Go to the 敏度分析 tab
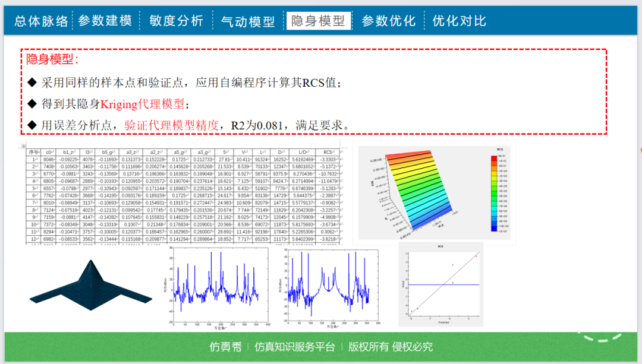The width and height of the screenshot is (642, 364). coord(177,20)
